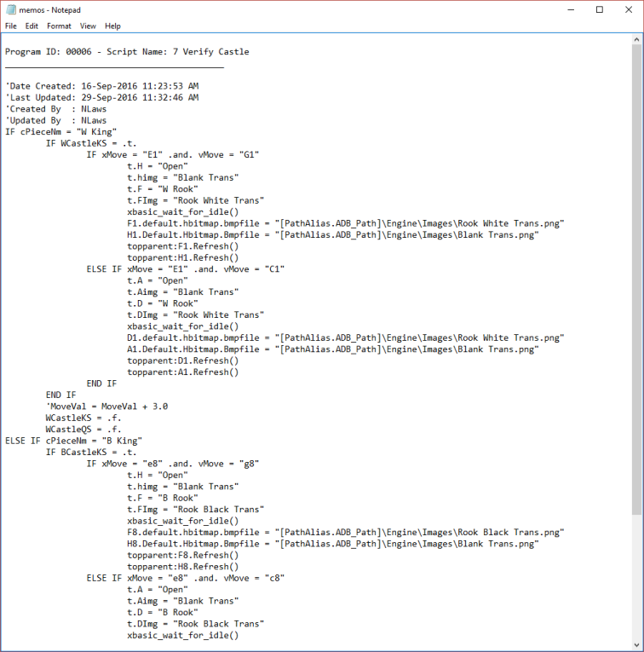Open the Help menu
Screen dimensions: 644x652
[113, 26]
